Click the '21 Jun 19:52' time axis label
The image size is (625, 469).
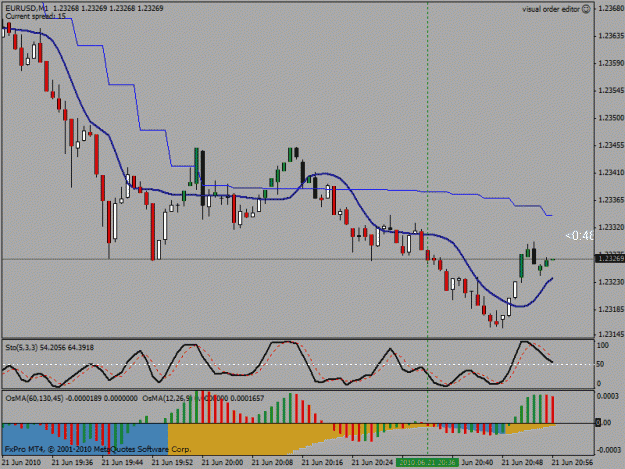click(x=172, y=462)
